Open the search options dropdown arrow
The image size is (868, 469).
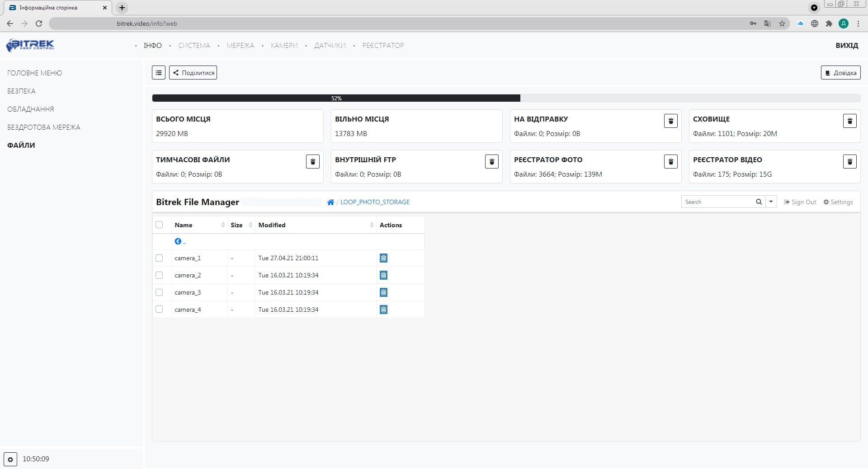771,202
